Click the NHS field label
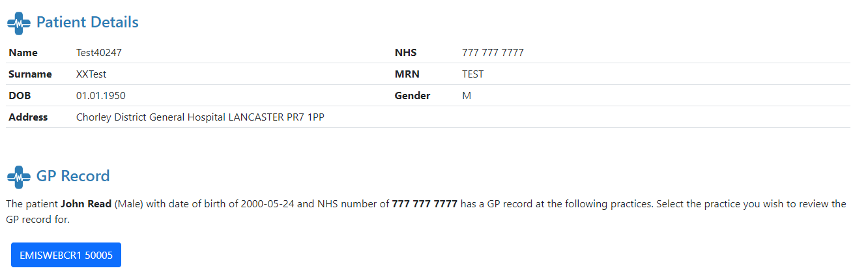The image size is (868, 279). [405, 53]
